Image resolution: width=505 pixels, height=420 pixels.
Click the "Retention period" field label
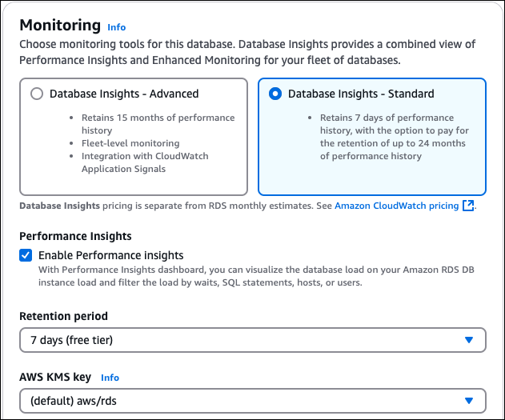coord(63,316)
